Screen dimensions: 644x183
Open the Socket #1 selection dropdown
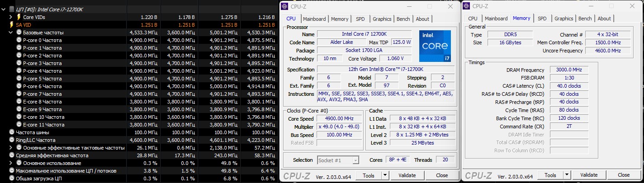click(x=355, y=160)
